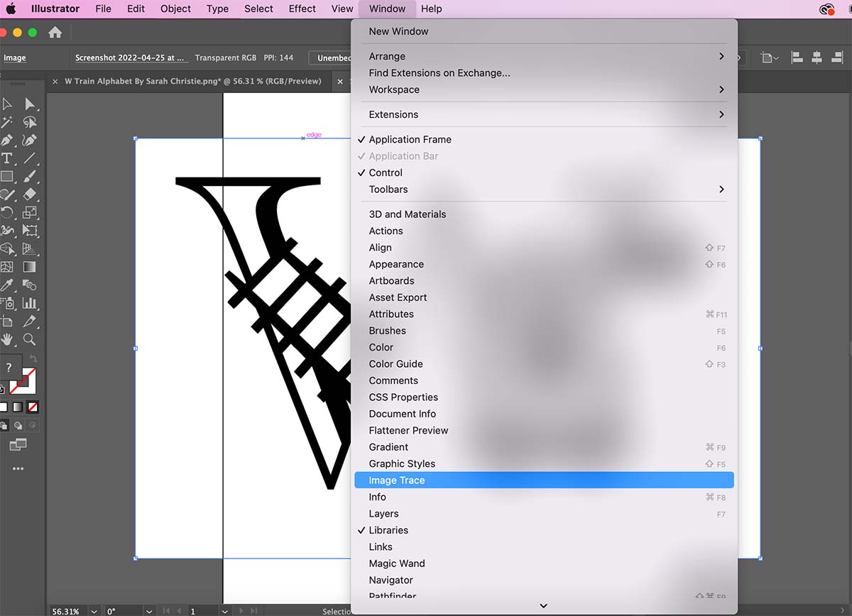Image resolution: width=852 pixels, height=616 pixels.
Task: Open the Object menu
Action: click(175, 9)
